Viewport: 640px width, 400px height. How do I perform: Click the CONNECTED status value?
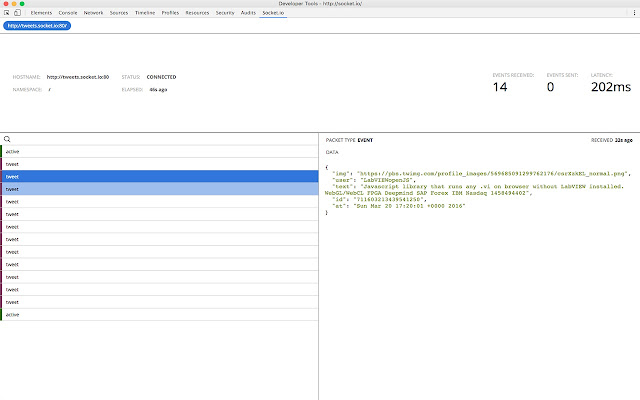tap(161, 77)
